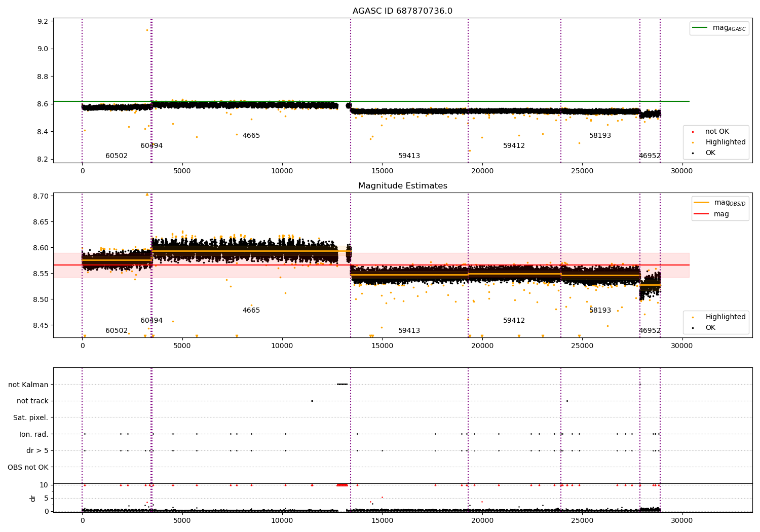Click the 30000 x-tick of the bottom plot
This screenshot has height=532, width=760.
[x=682, y=520]
